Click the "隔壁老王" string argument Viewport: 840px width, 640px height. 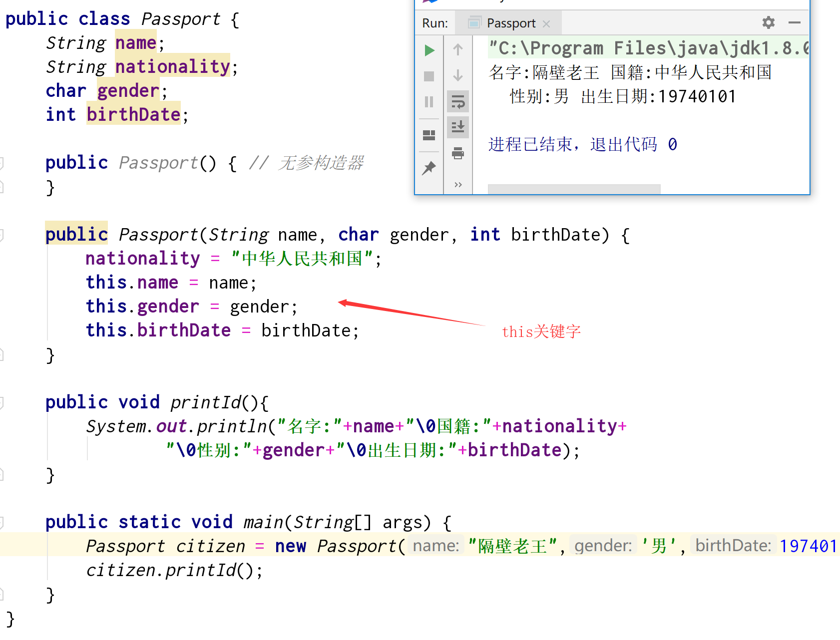pos(512,546)
